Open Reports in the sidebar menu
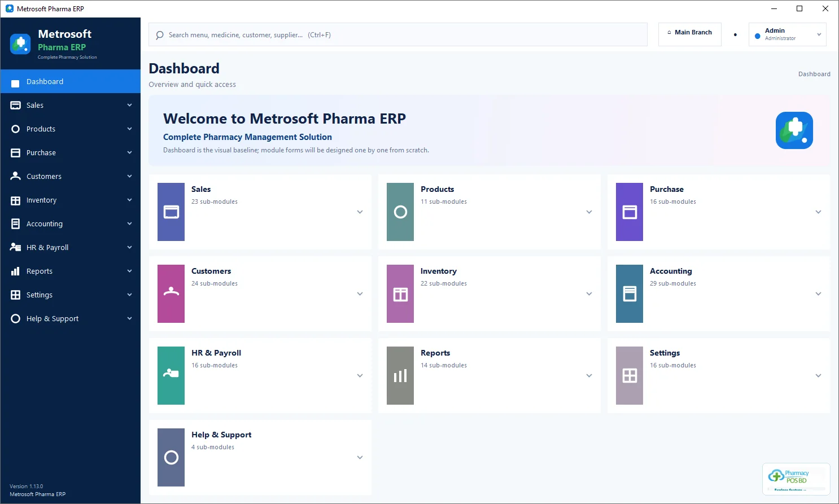 (71, 271)
